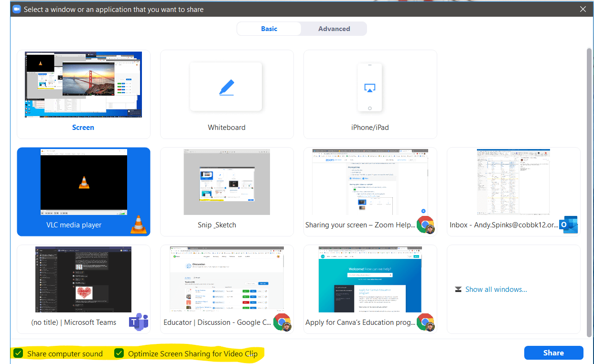Click the Screen label text
This screenshot has height=364, width=594.
tap(83, 128)
